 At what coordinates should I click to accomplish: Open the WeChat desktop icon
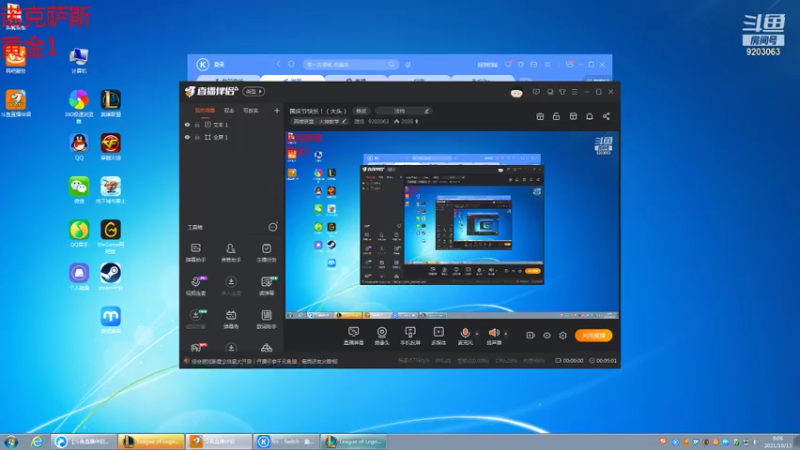[79, 190]
